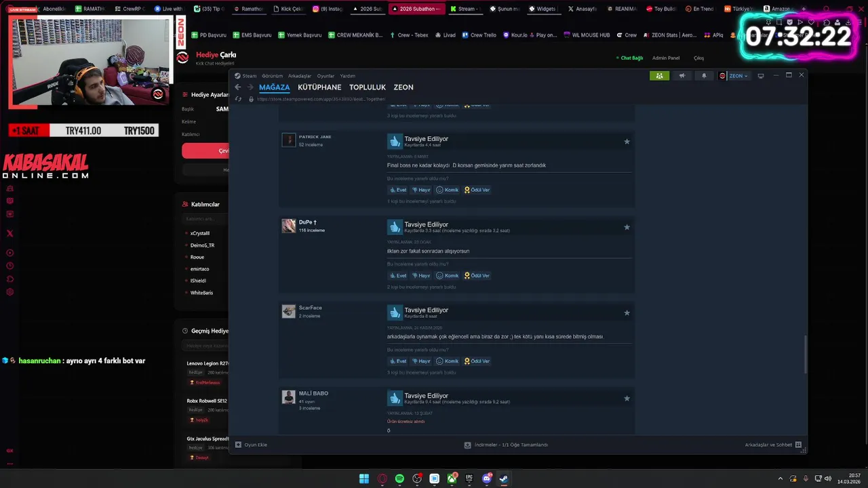Open Xbox app from the Windows taskbar
Screen dimensions: 868x488
pos(452,479)
